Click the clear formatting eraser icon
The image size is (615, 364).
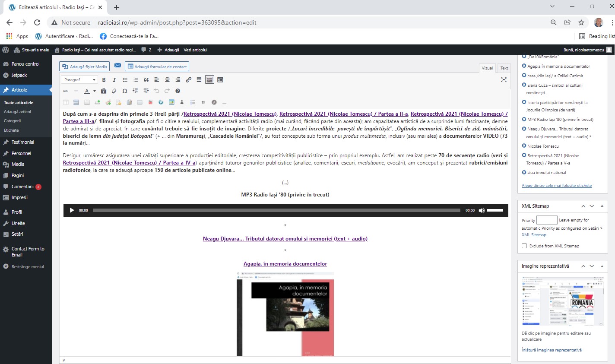click(x=114, y=91)
